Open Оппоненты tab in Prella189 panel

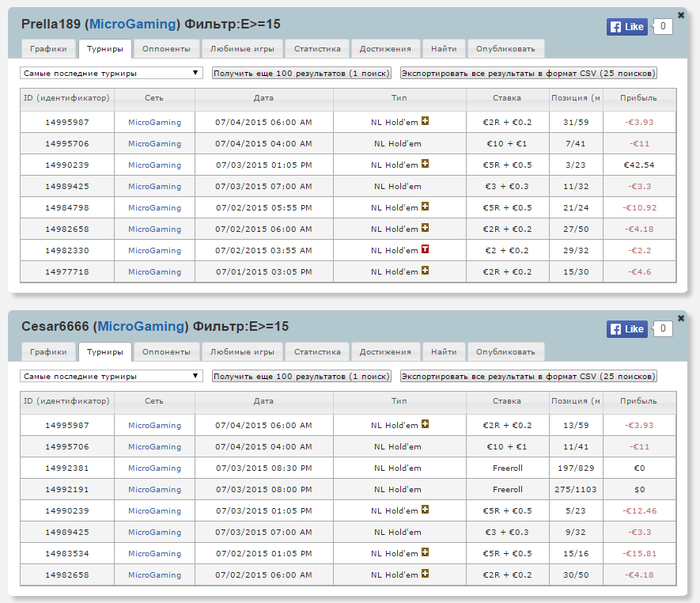click(x=166, y=49)
